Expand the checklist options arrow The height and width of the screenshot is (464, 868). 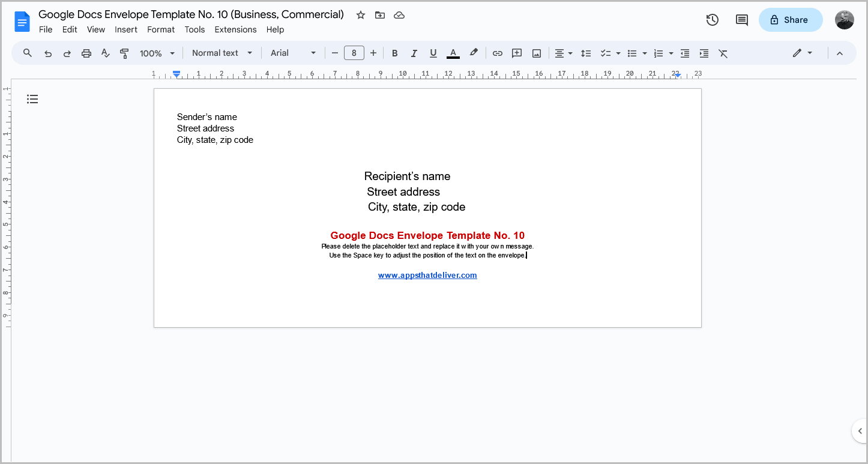(x=618, y=53)
